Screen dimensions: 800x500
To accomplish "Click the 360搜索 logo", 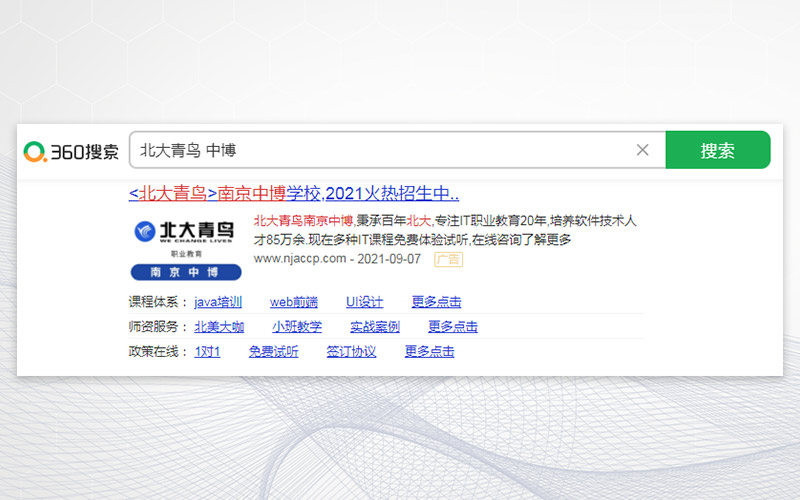I will 71,152.
